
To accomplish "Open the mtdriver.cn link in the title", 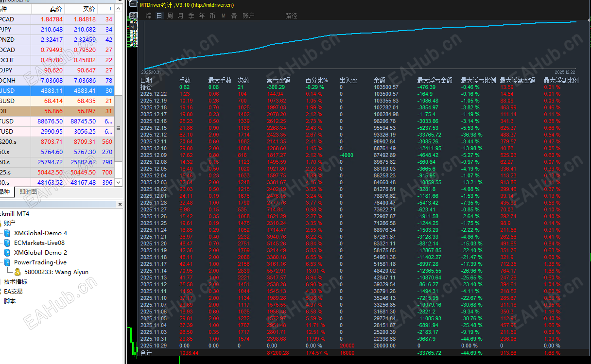I will (212, 5).
